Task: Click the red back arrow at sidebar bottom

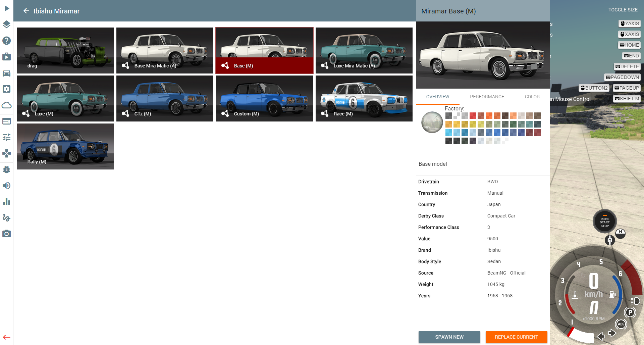Action: [7, 337]
